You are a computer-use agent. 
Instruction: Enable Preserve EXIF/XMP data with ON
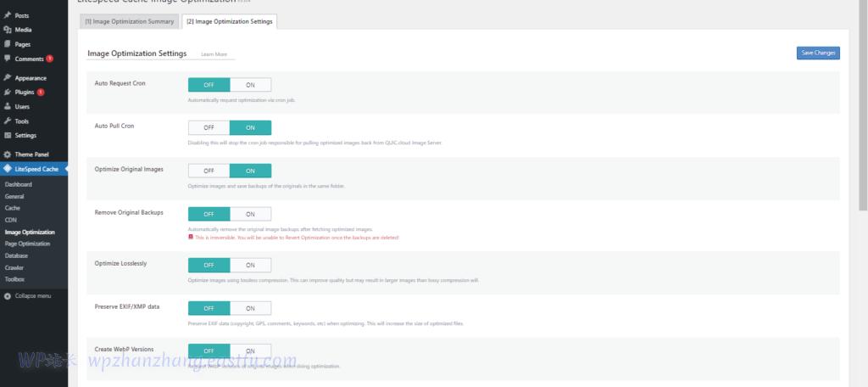tap(250, 308)
